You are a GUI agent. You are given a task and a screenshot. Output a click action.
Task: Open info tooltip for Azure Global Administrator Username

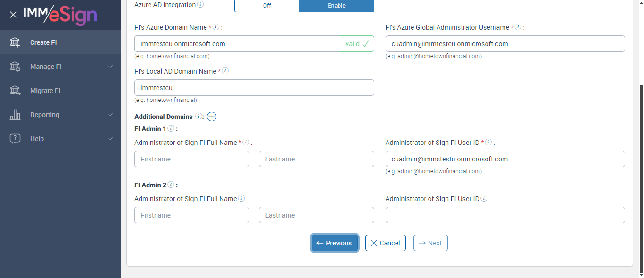point(518,27)
